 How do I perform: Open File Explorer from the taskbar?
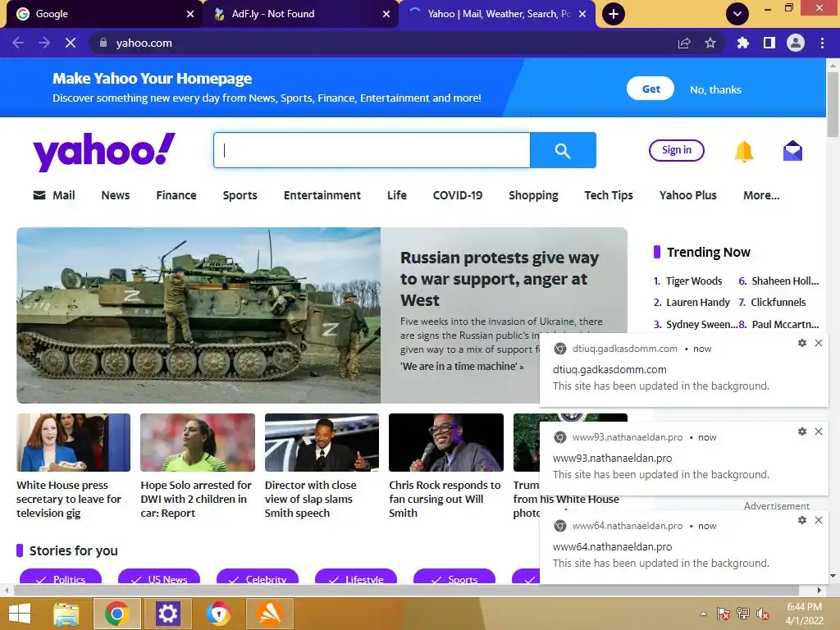pyautogui.click(x=66, y=614)
